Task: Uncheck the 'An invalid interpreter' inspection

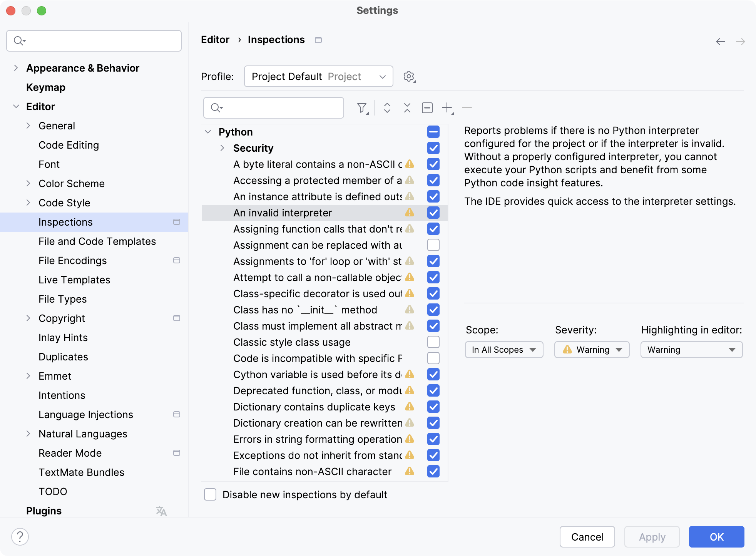Action: pos(433,213)
